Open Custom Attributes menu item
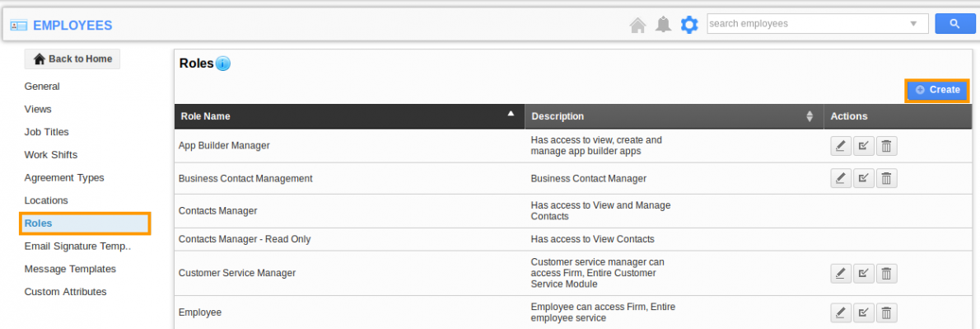 coord(66,291)
